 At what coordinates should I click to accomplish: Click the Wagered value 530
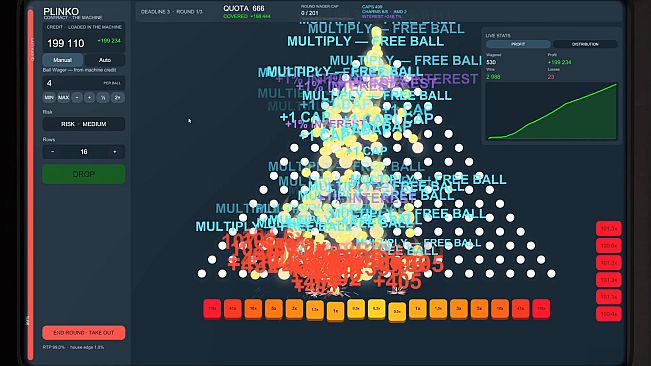(491, 62)
